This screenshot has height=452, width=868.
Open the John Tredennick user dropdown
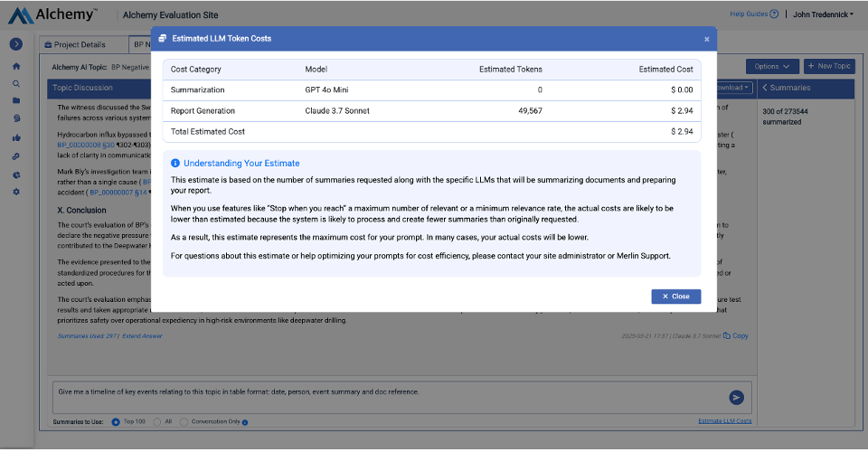point(823,14)
